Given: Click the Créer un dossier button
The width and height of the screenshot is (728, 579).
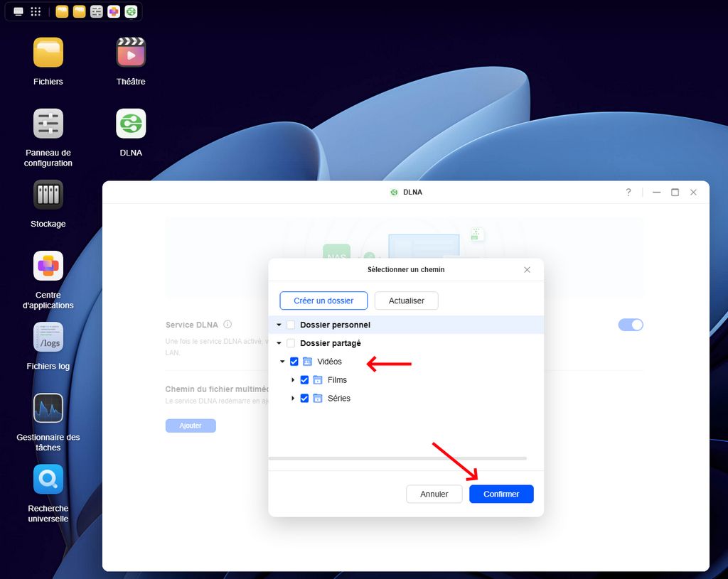Looking at the screenshot, I should coord(323,301).
